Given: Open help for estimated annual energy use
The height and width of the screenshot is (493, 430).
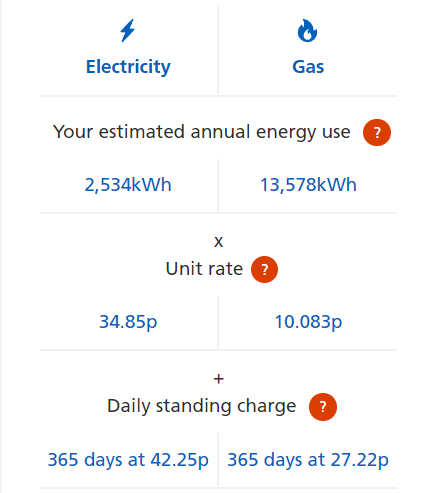Looking at the screenshot, I should (x=377, y=132).
